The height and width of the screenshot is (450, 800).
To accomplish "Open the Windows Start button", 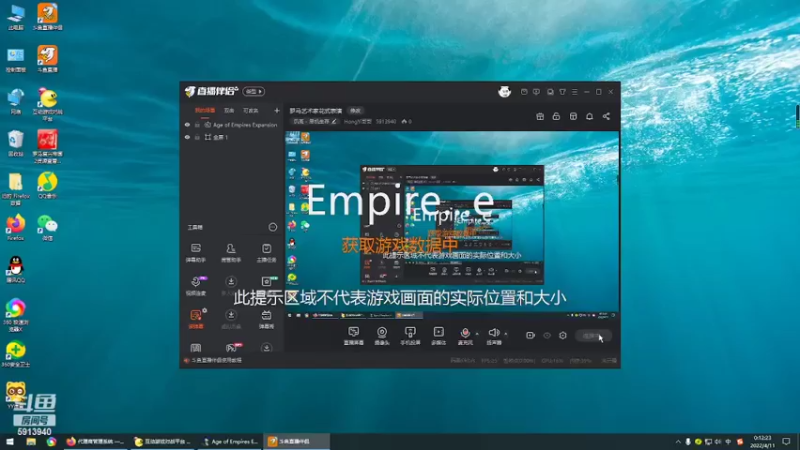I will (10, 442).
